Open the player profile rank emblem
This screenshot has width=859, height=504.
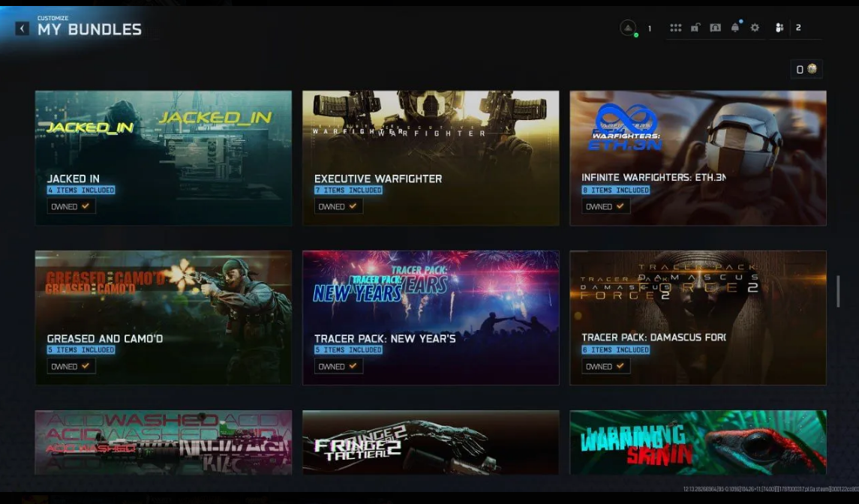[x=629, y=28]
